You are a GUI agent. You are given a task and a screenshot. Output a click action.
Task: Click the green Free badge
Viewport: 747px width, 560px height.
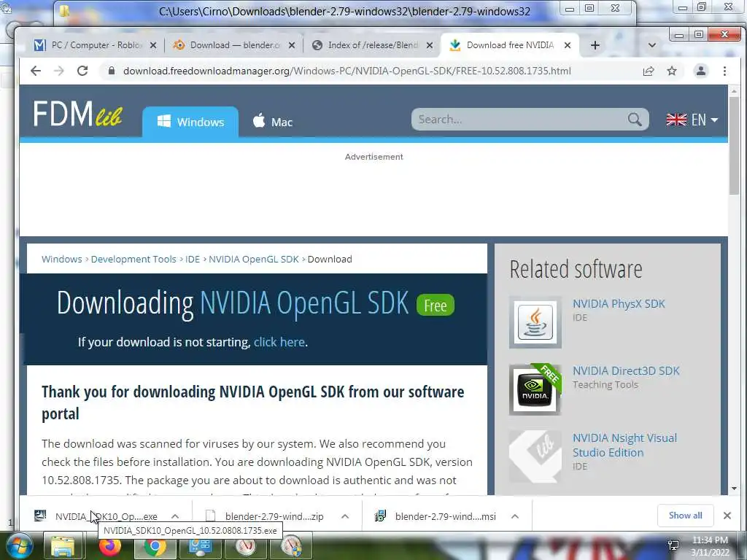(436, 306)
